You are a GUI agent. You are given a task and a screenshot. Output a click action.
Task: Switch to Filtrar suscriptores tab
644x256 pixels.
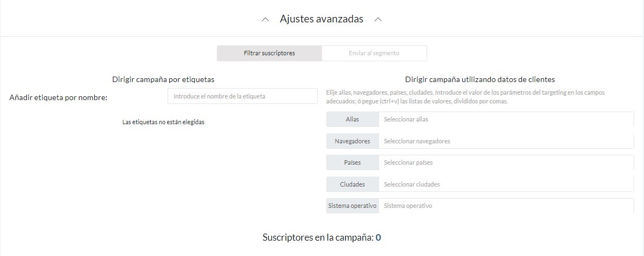(269, 54)
